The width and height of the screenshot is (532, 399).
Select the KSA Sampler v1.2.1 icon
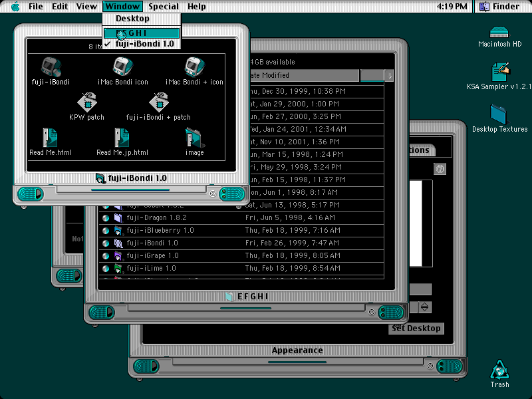click(500, 72)
